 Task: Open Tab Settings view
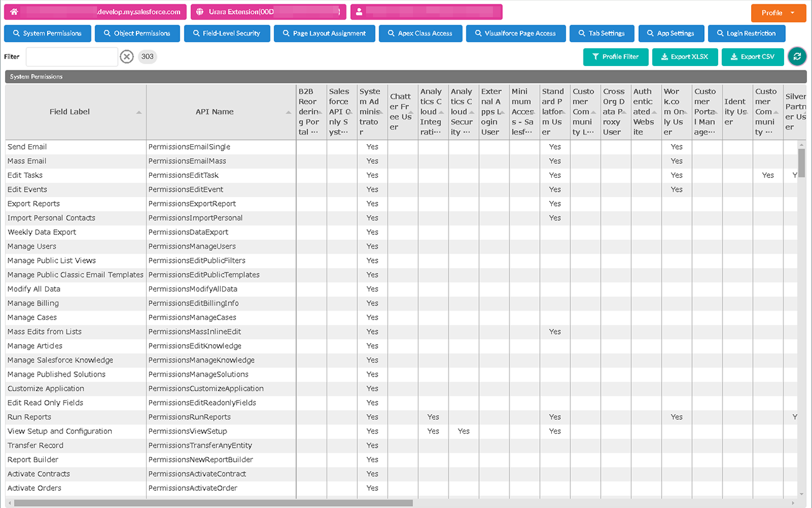click(x=602, y=34)
